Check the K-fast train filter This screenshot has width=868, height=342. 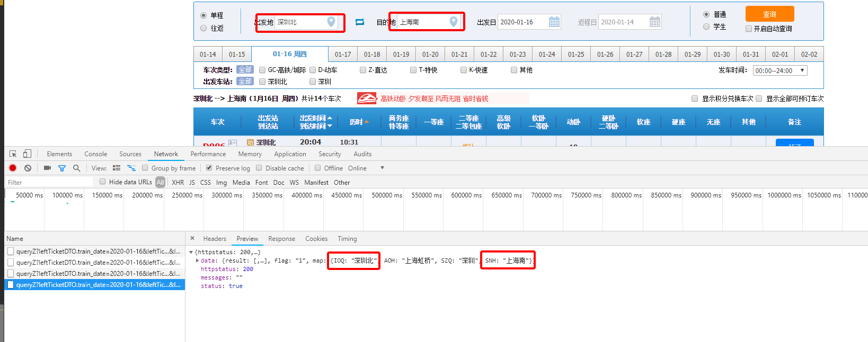click(464, 70)
